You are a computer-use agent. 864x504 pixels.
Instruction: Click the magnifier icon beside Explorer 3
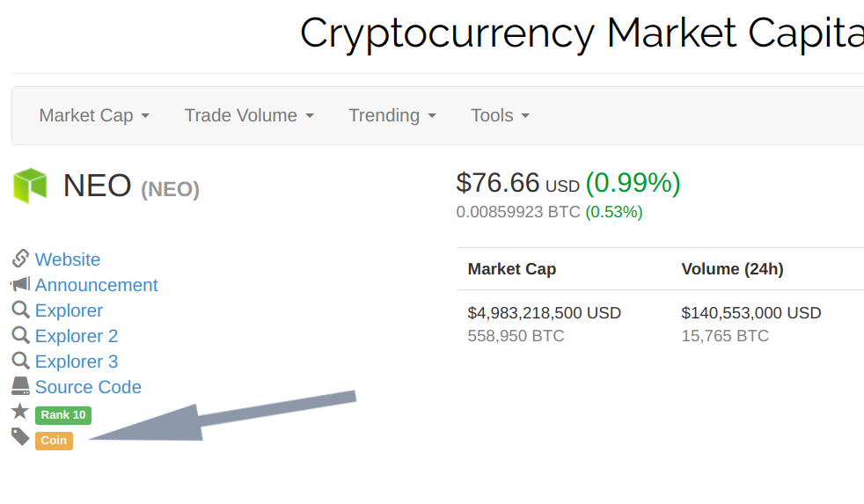click(21, 361)
